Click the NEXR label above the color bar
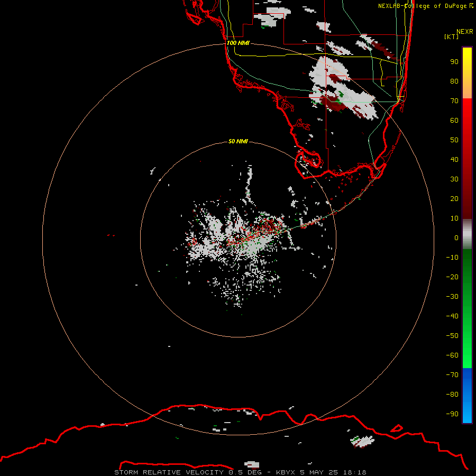The width and height of the screenshot is (476, 476). click(x=465, y=31)
